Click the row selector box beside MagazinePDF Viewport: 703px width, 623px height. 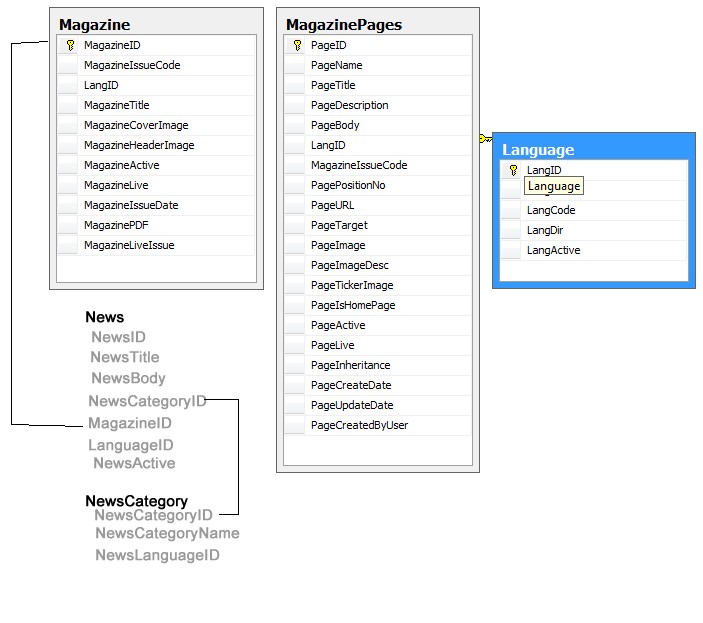pyautogui.click(x=68, y=225)
